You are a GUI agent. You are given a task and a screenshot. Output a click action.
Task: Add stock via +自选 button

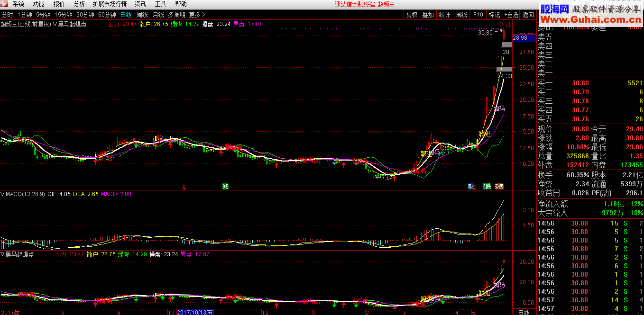pyautogui.click(x=511, y=15)
